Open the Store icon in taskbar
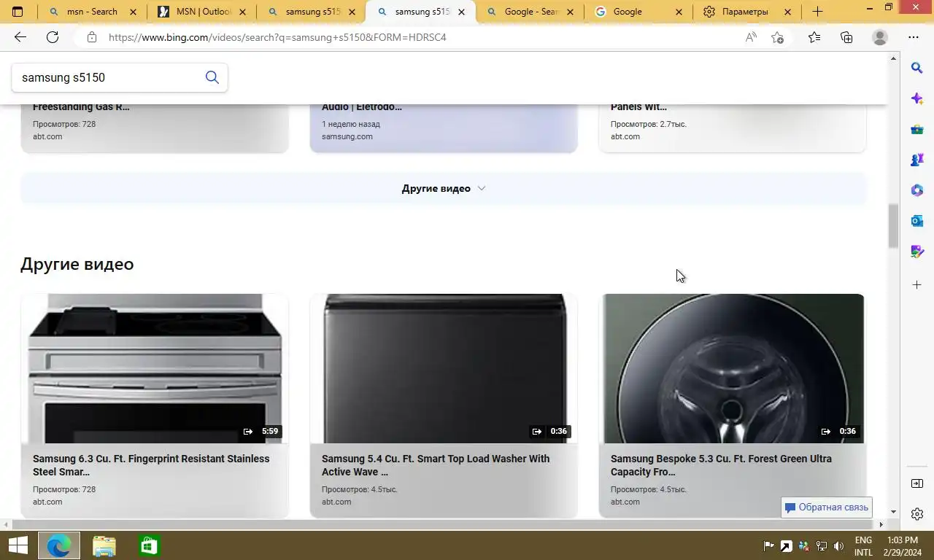Screen dimensions: 934x560 click(x=149, y=545)
